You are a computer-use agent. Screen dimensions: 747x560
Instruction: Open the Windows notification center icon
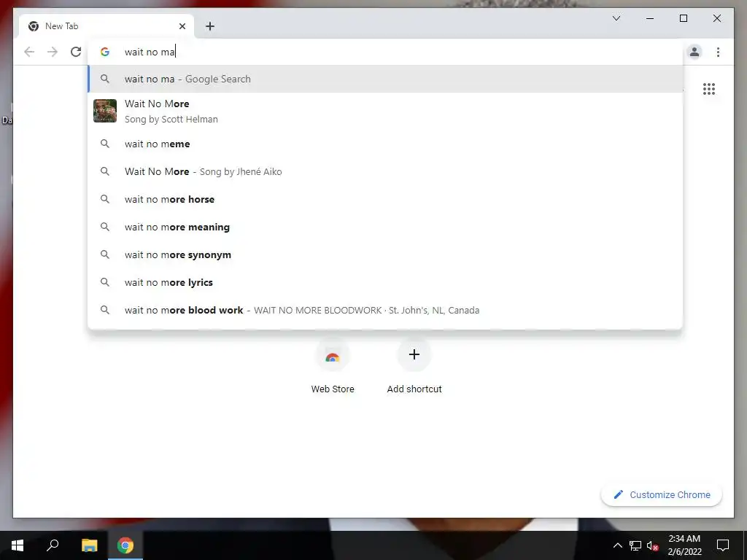723,545
